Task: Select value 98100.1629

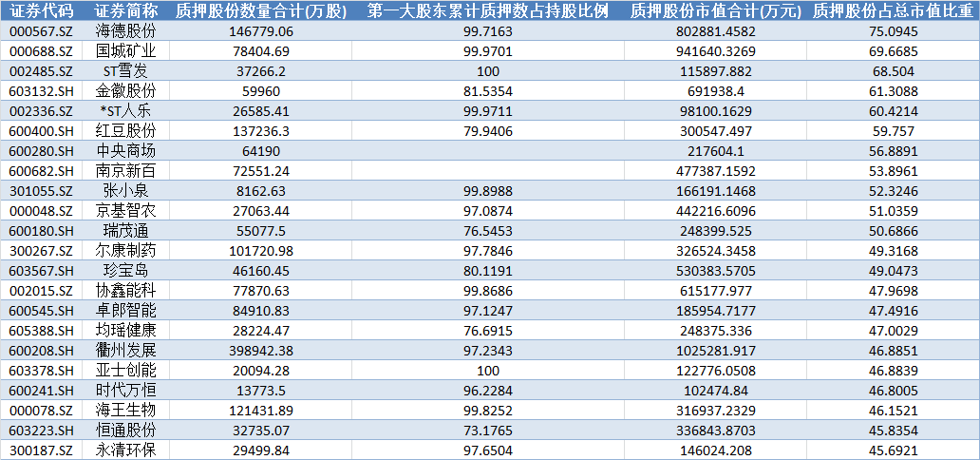Action: 718,111
